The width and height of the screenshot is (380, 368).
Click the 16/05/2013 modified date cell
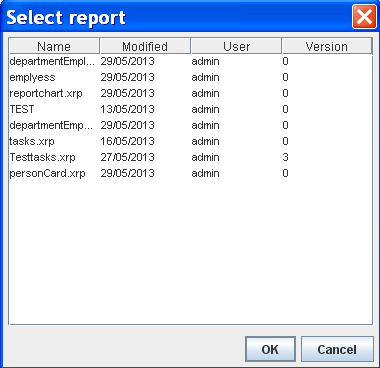(128, 141)
